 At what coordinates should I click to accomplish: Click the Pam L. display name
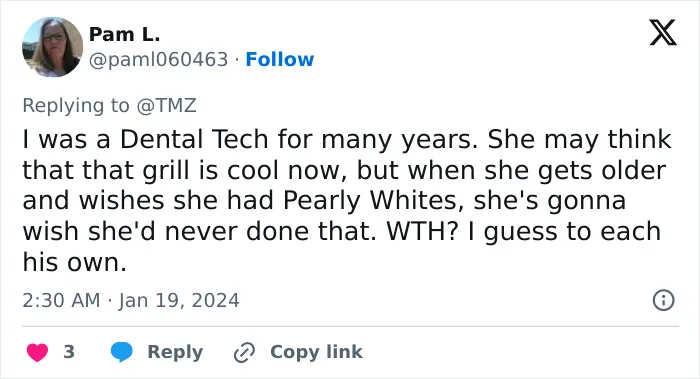[125, 34]
